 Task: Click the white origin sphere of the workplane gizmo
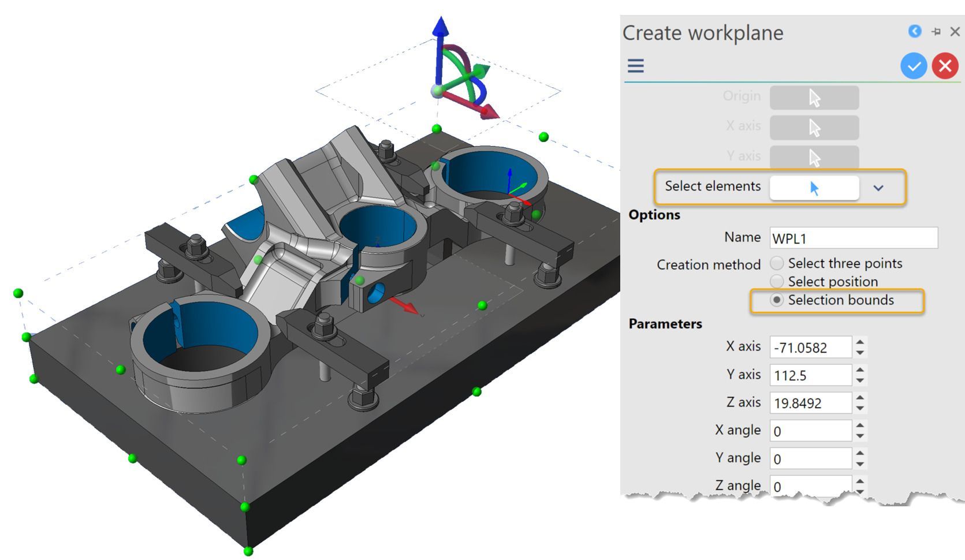pos(438,91)
